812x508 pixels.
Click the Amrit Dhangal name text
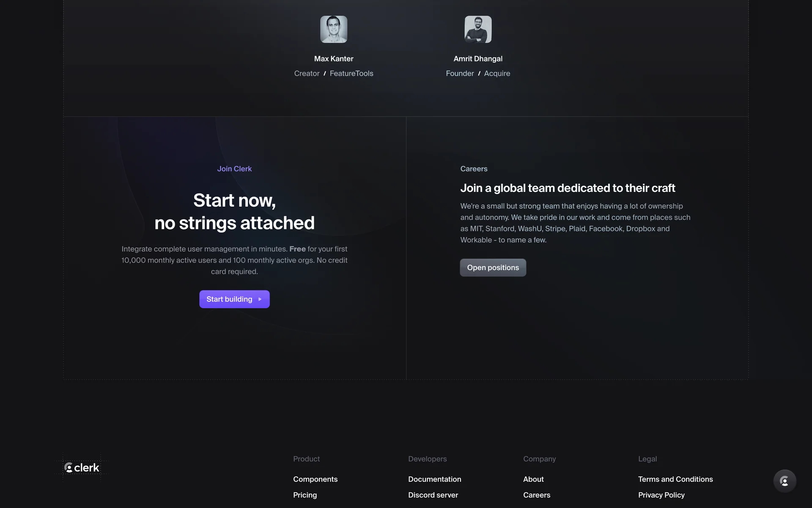tap(478, 59)
